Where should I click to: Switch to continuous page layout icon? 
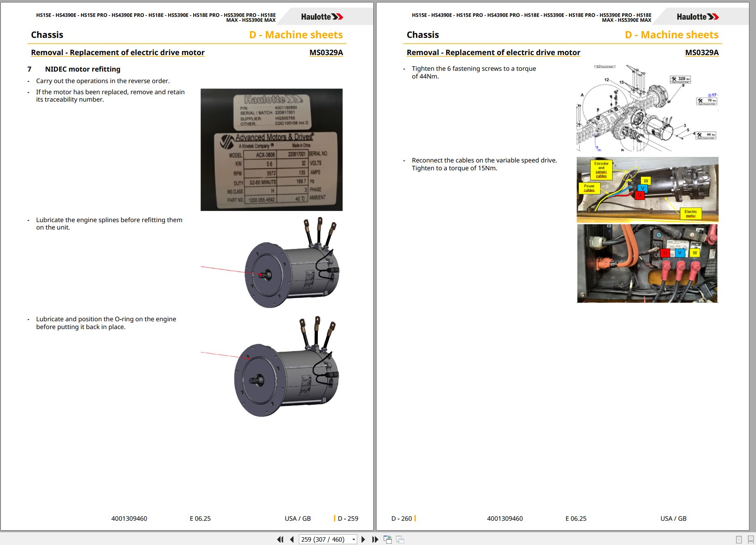click(x=751, y=539)
